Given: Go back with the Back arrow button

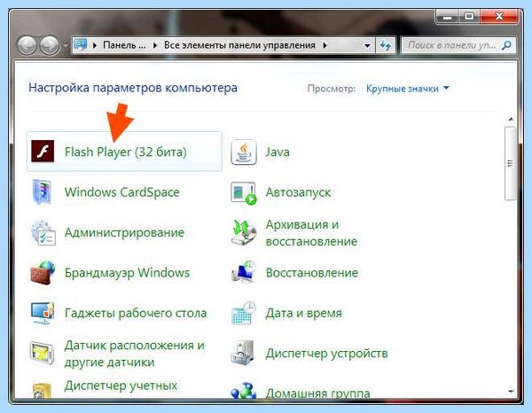Looking at the screenshot, I should click(x=27, y=45).
